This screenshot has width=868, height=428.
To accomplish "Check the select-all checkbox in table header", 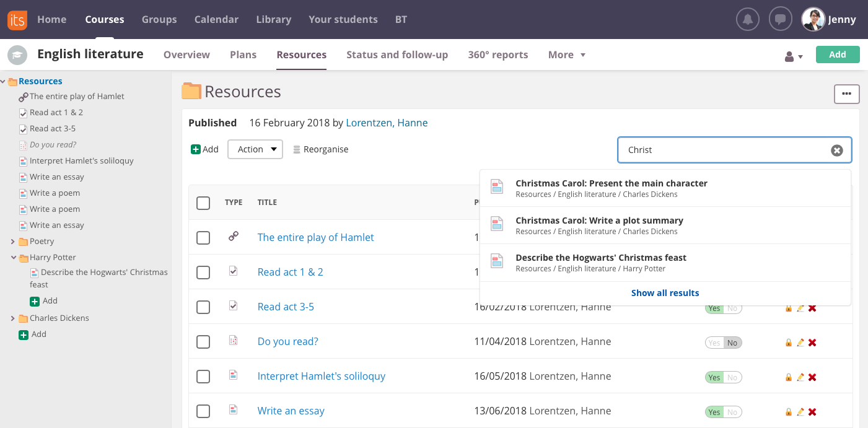I will [x=203, y=203].
